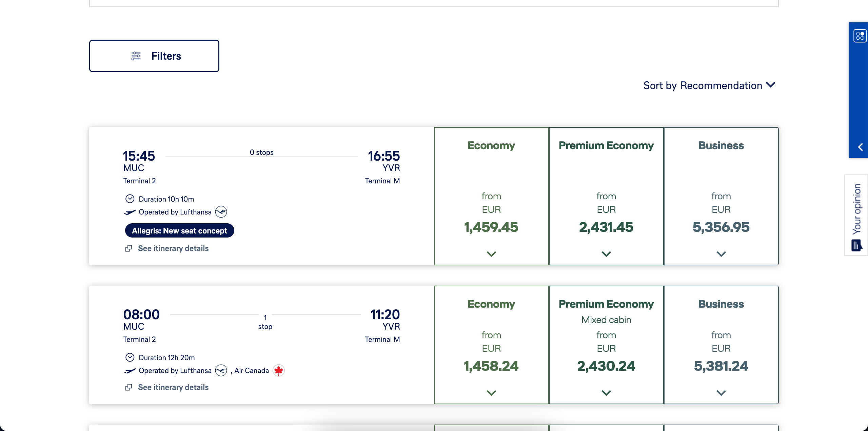Expand Economy fare EUR 1,458.24

[491, 393]
